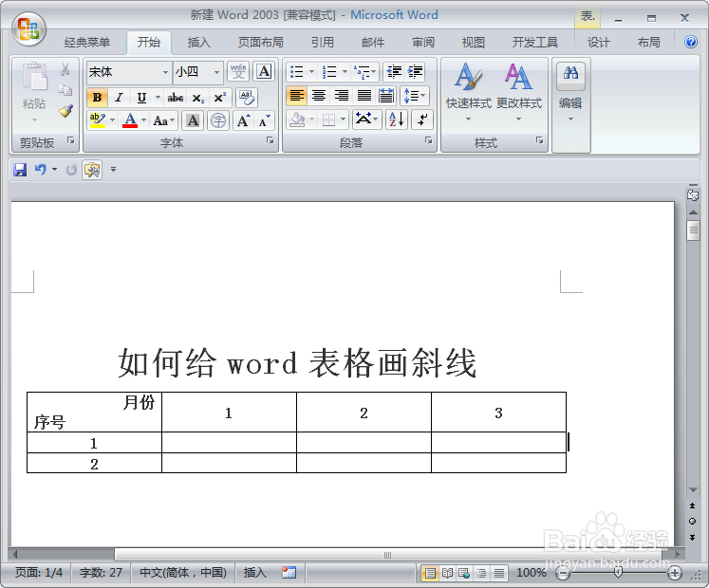The image size is (709, 588).
Task: Switch to the 插入 tab
Action: (199, 43)
